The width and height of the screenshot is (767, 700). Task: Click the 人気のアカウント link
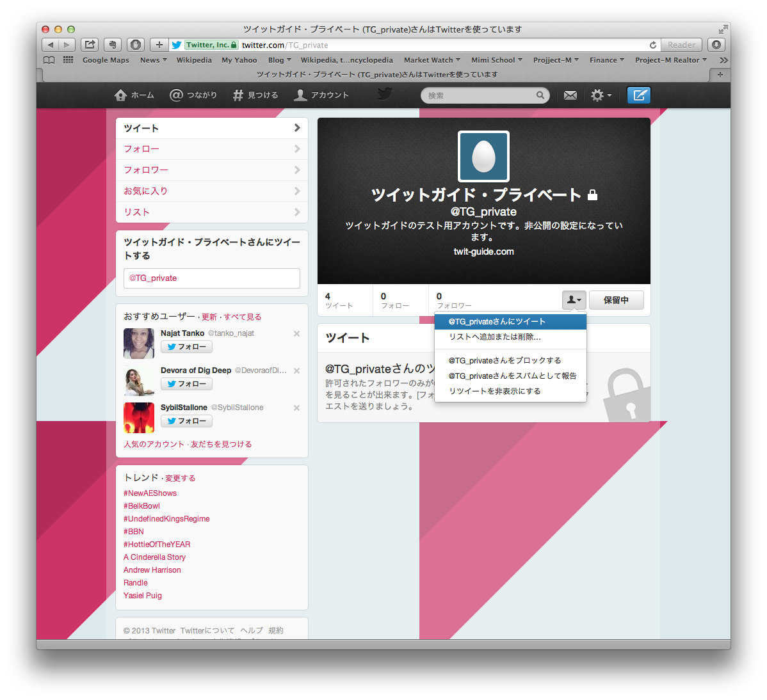(x=154, y=444)
